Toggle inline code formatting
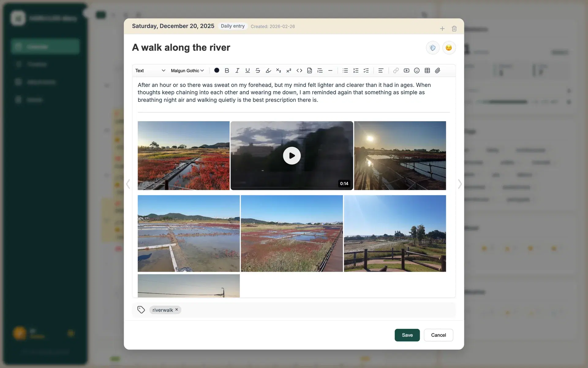The height and width of the screenshot is (368, 588). pos(299,71)
